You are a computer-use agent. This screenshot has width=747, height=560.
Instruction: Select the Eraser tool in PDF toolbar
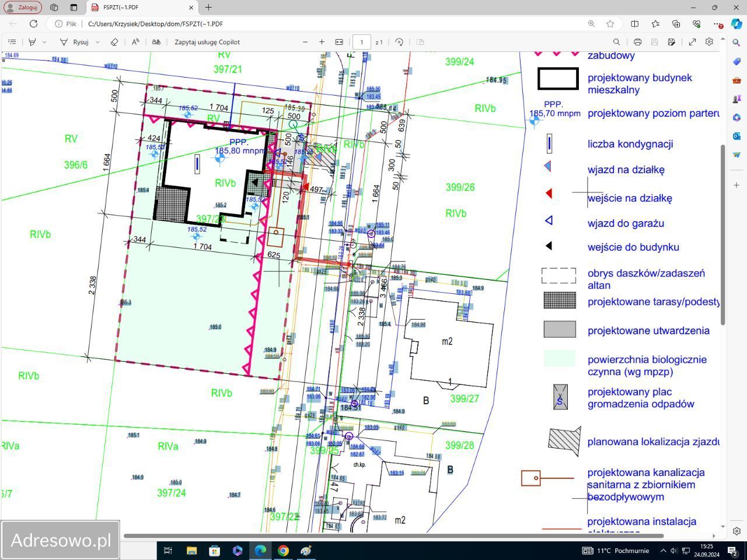(114, 42)
